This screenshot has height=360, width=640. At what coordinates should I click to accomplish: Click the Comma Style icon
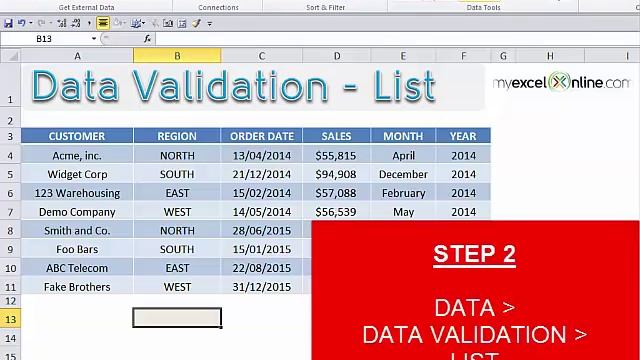coord(89,23)
